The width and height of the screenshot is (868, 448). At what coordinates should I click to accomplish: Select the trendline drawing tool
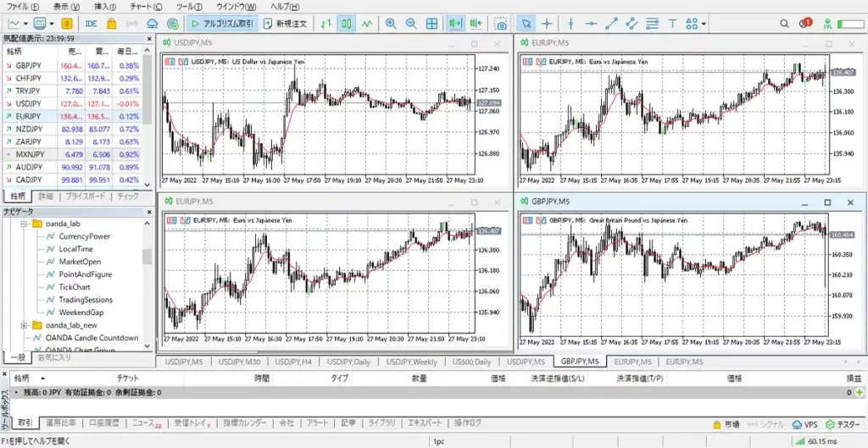613,24
